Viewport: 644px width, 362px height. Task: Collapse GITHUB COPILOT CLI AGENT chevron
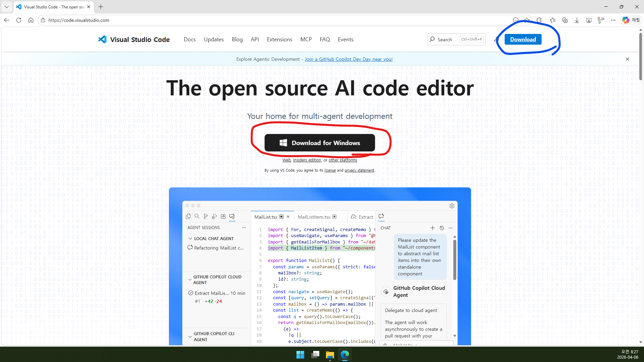tap(190, 336)
